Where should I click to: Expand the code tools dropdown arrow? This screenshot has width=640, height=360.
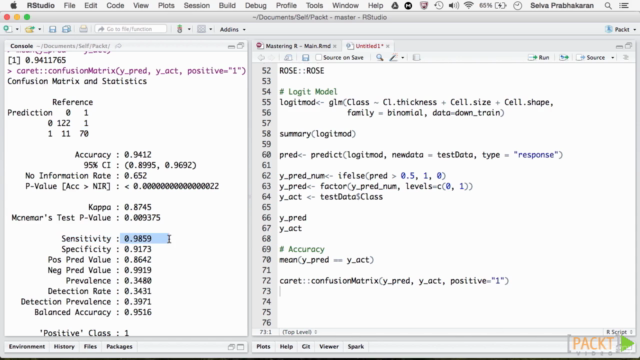coord(403,58)
